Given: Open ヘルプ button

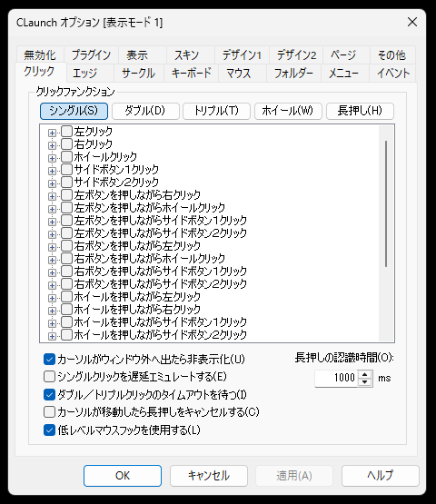Looking at the screenshot, I should click(x=381, y=476).
